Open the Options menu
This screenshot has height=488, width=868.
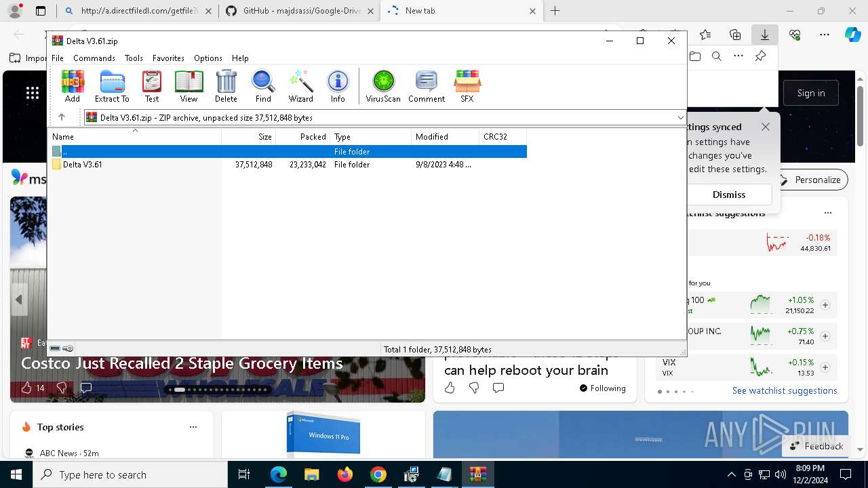pos(208,58)
